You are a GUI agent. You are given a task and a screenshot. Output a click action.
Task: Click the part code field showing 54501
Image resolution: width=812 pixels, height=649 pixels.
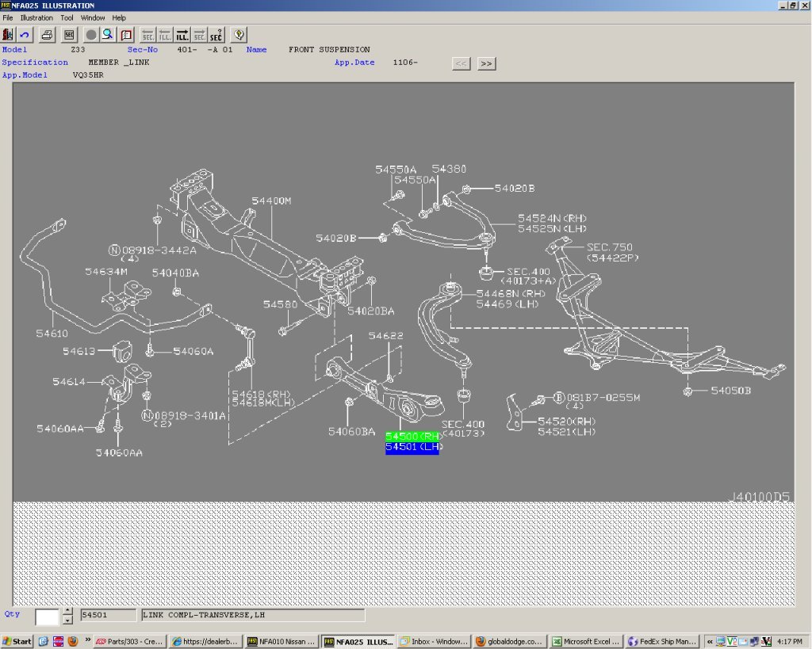[x=108, y=615]
